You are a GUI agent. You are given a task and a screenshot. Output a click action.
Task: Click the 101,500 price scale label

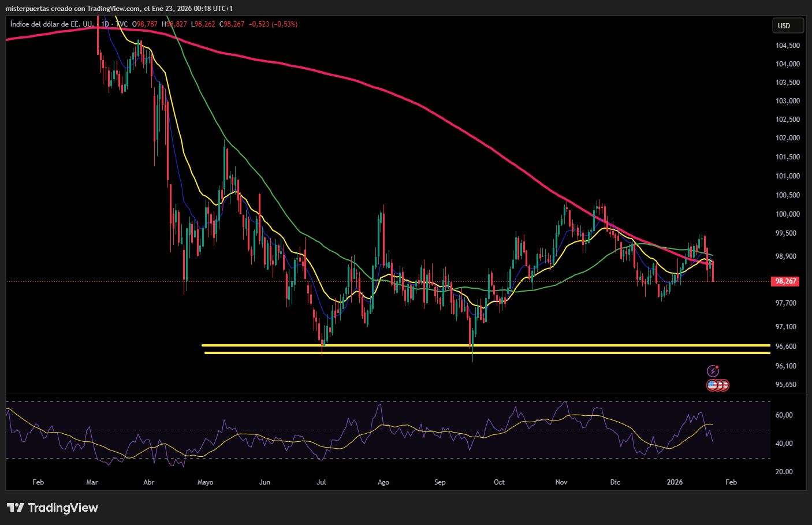point(788,157)
